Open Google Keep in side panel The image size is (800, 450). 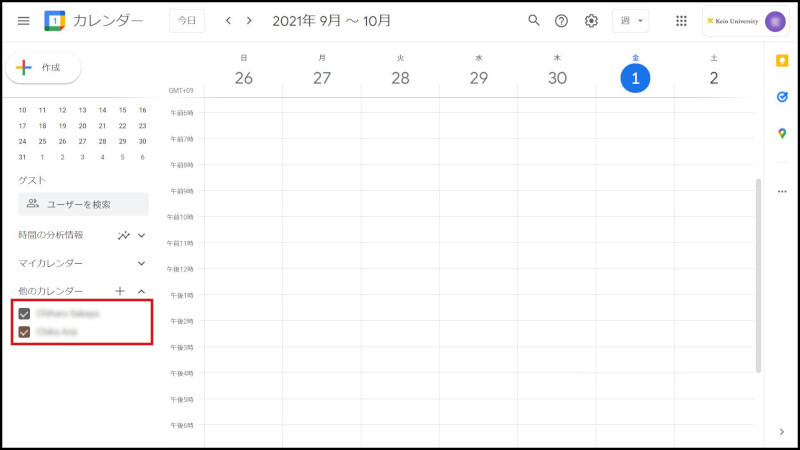(x=782, y=62)
